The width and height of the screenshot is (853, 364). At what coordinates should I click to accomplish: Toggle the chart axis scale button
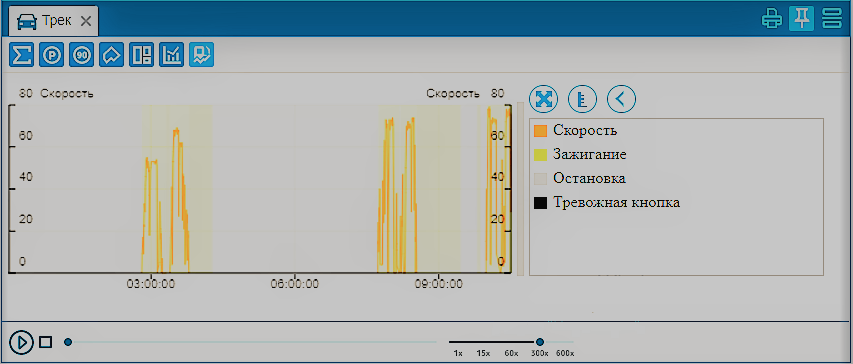tap(583, 99)
